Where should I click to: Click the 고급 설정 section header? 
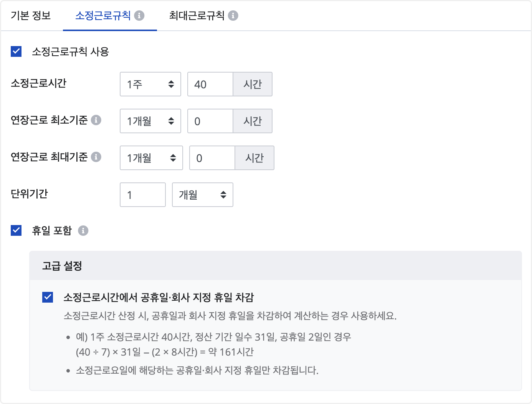click(x=62, y=266)
